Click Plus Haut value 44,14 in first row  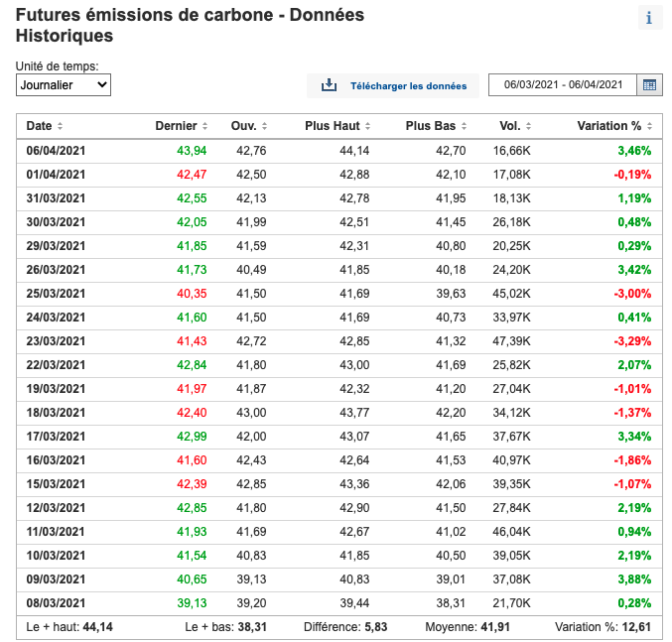[x=354, y=151]
